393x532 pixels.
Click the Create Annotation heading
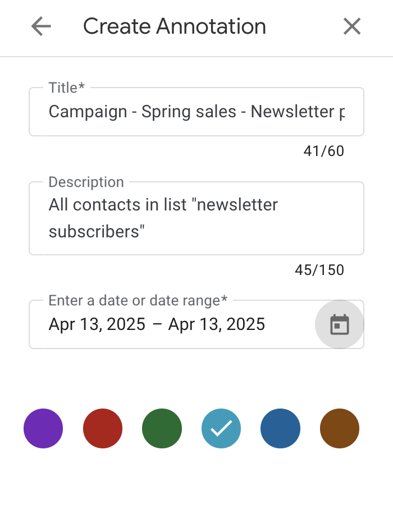point(175,26)
